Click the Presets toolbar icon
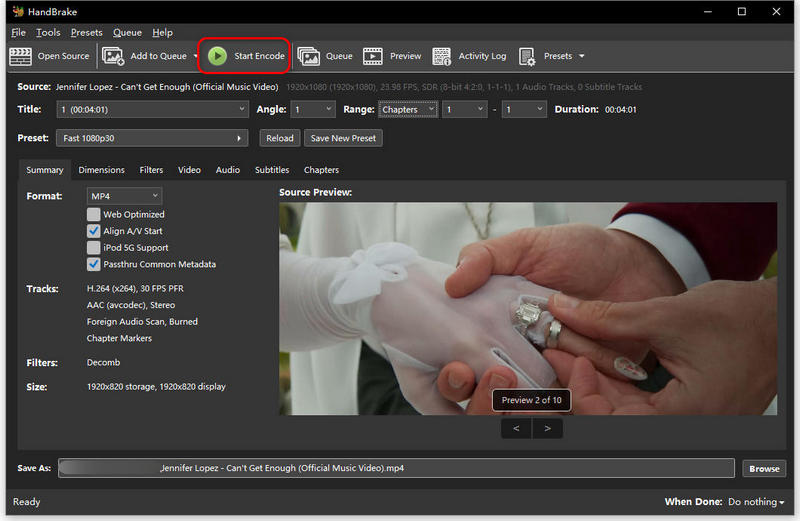800x521 pixels. [x=526, y=56]
